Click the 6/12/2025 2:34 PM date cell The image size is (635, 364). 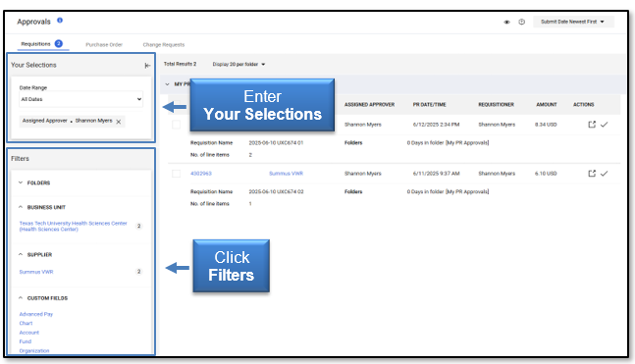tap(436, 125)
